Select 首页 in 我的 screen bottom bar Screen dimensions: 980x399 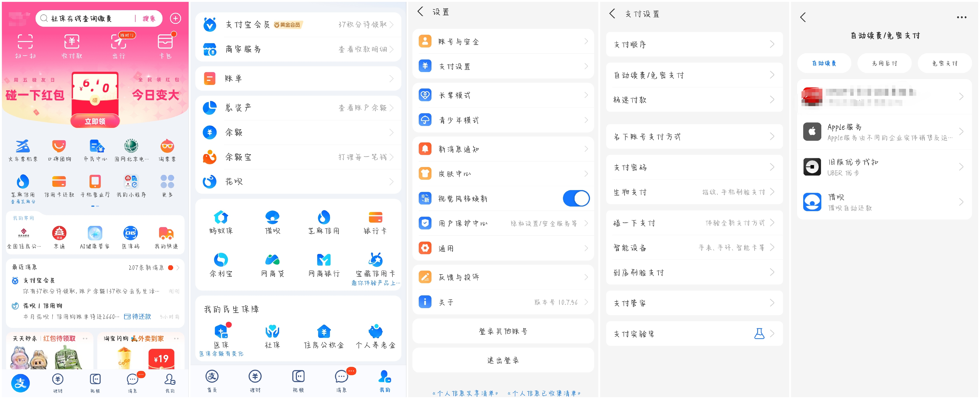212,381
